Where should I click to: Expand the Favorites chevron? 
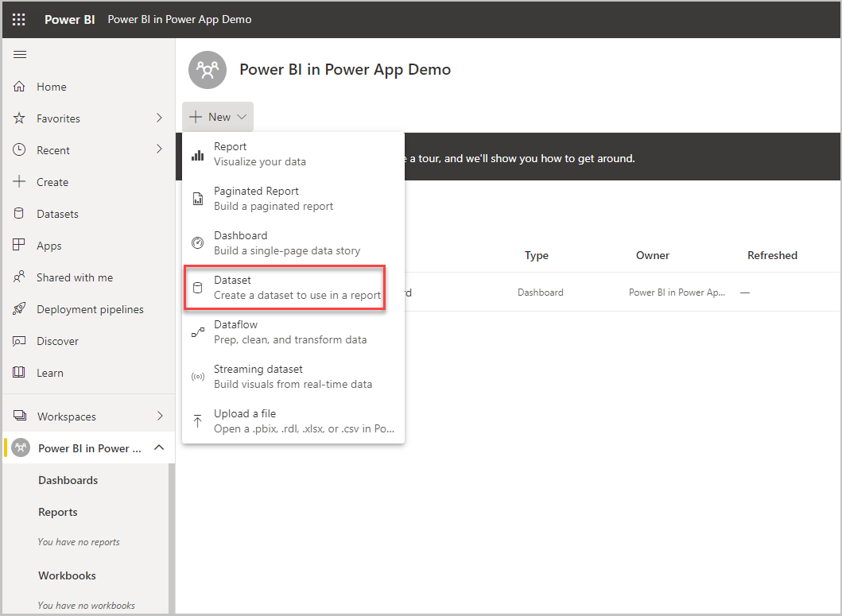coord(159,118)
